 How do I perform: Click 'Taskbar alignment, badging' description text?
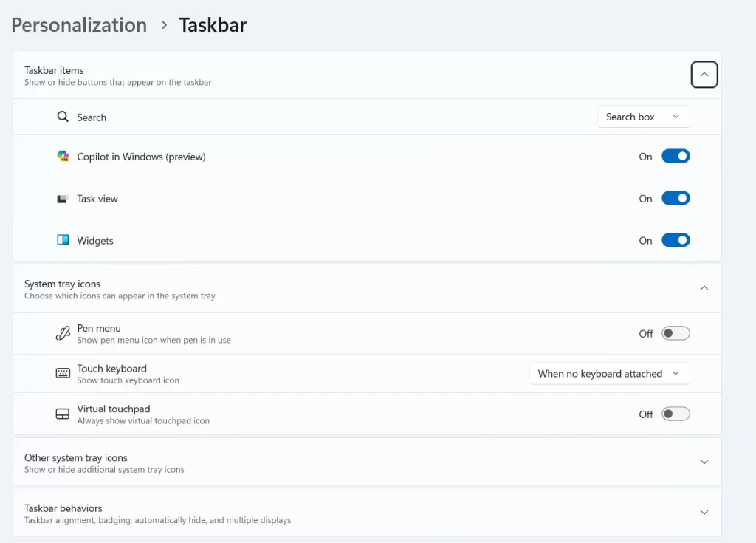(158, 520)
